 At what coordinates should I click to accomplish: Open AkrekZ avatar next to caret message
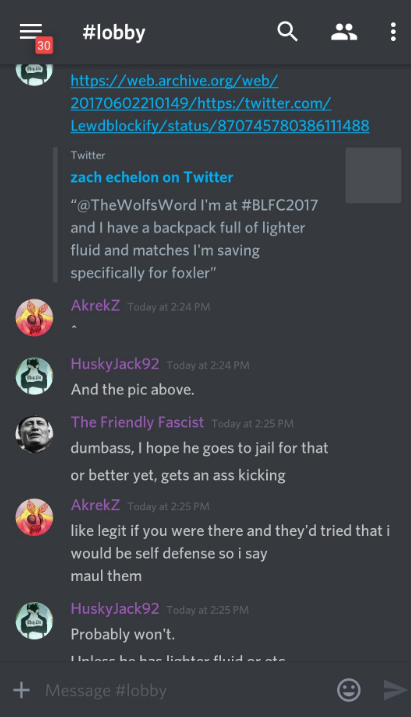pos(34,317)
